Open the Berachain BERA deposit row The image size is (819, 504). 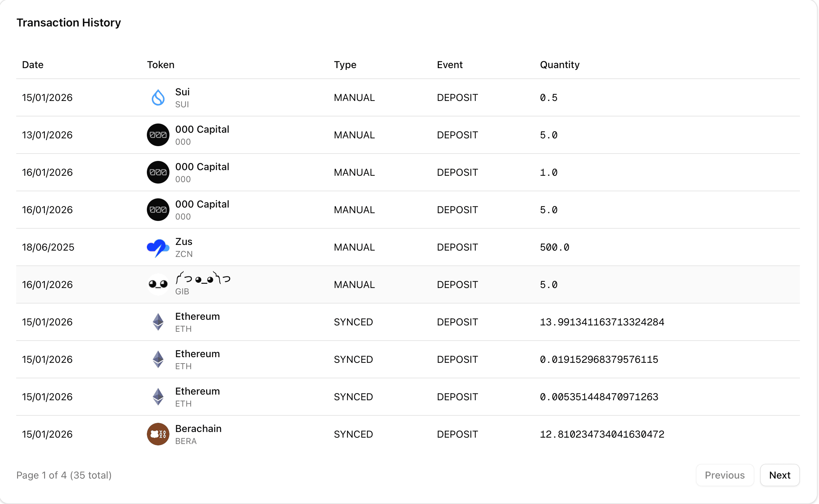[409, 434]
